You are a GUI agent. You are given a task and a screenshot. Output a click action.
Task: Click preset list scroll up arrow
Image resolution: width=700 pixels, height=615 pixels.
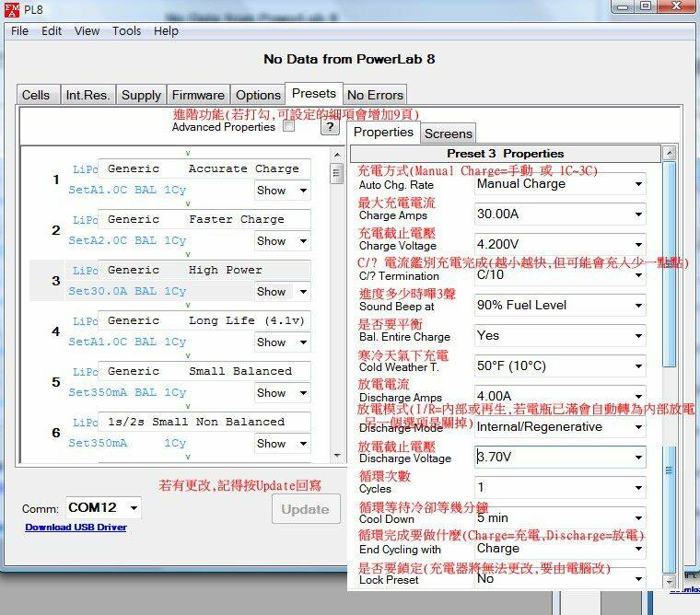[337, 155]
